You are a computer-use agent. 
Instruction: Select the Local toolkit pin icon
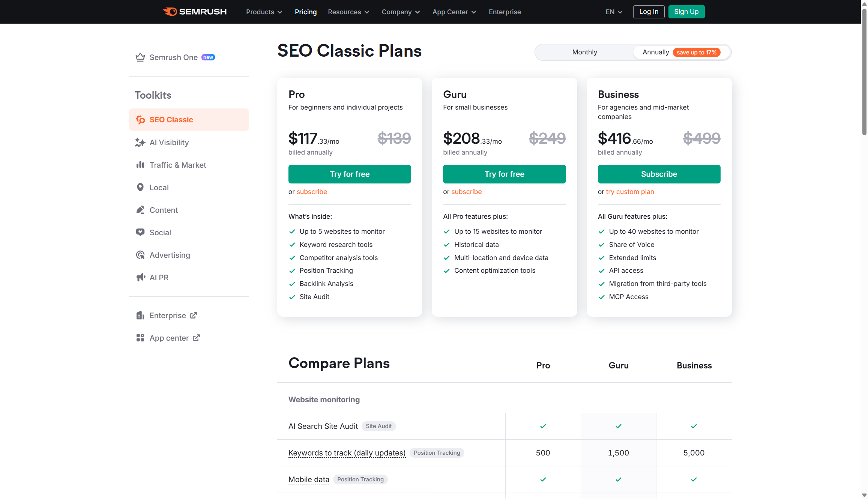(140, 187)
